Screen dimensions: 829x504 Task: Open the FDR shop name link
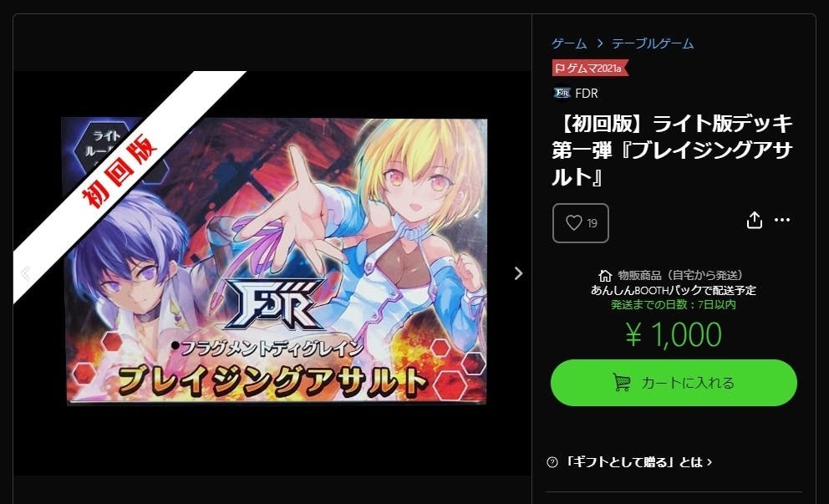click(x=587, y=93)
